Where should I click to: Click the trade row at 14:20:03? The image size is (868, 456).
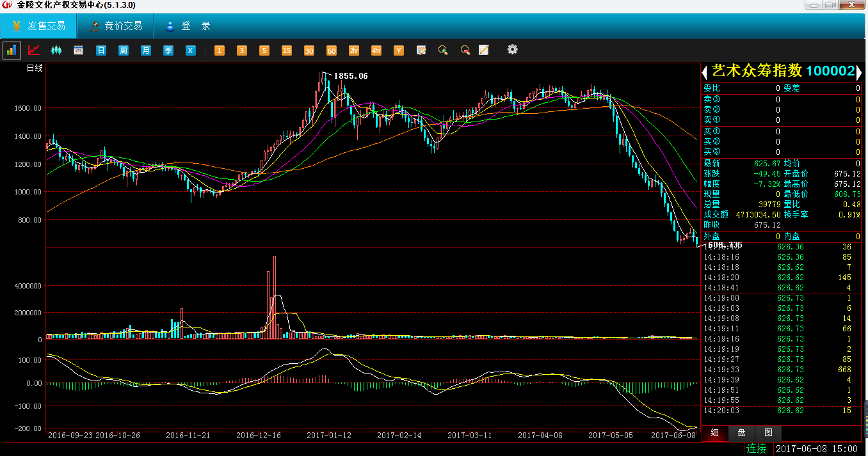pos(783,411)
